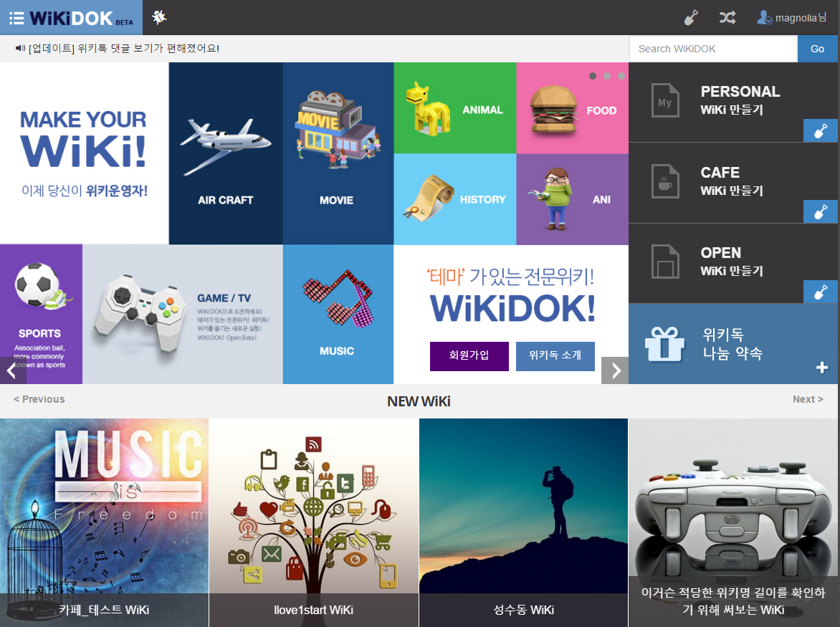
Task: Open the 카페_테스트 WiKi thumbnail
Action: tap(104, 522)
